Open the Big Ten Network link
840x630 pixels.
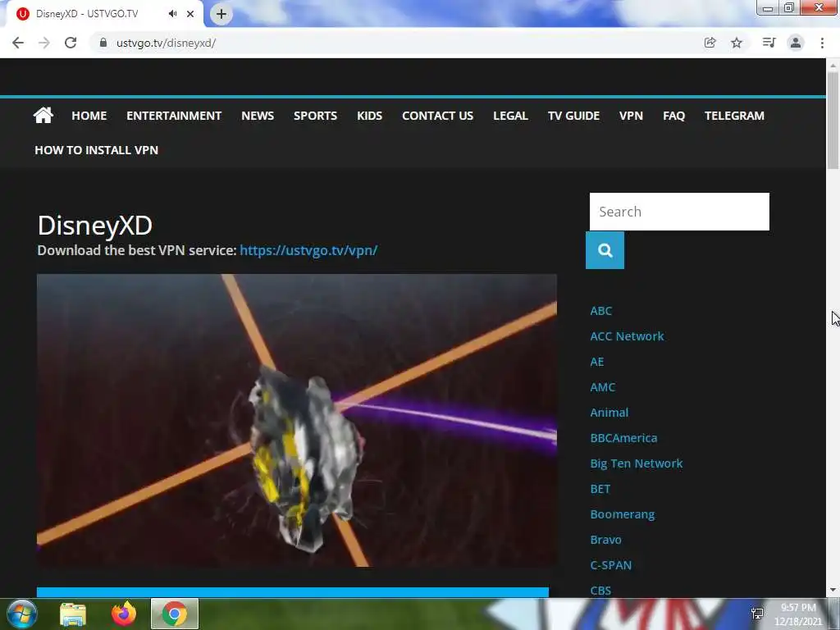pyautogui.click(x=637, y=463)
